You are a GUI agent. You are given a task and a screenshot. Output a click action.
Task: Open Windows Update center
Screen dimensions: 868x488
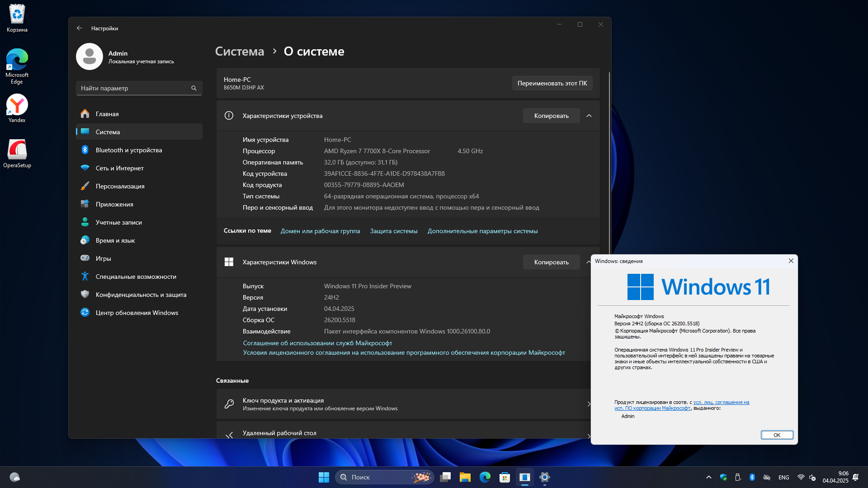pyautogui.click(x=137, y=313)
